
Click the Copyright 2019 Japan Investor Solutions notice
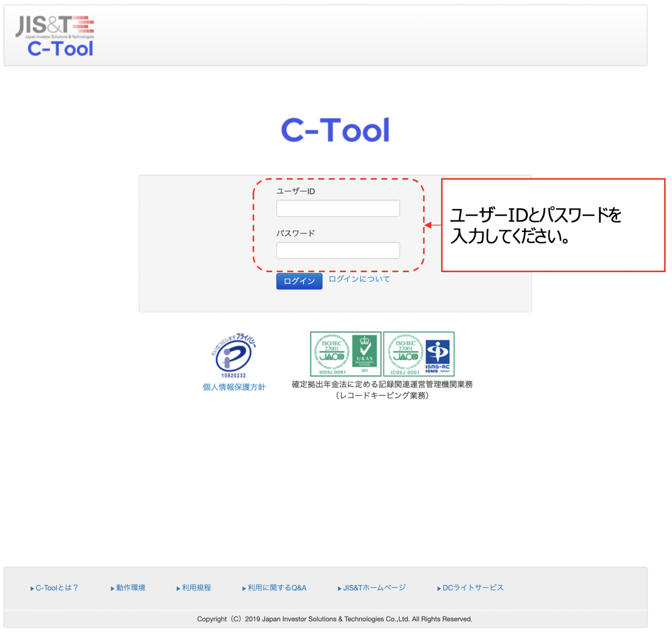pos(335,619)
